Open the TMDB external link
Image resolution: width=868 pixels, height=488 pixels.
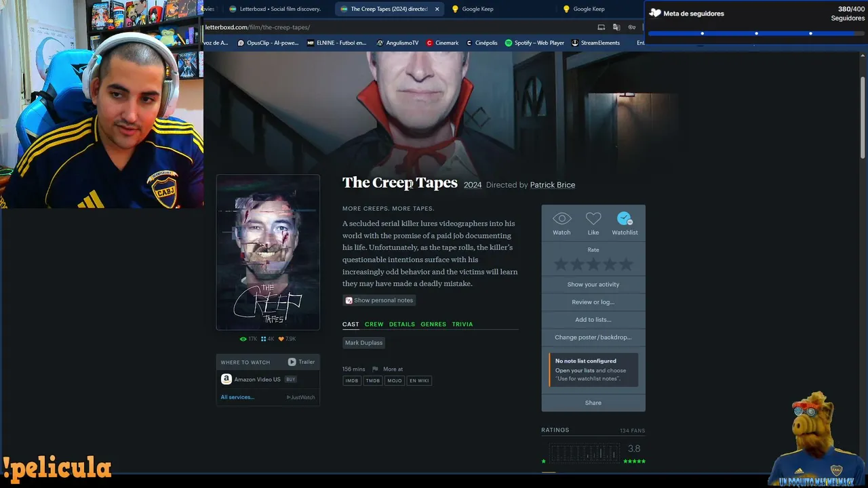(x=373, y=381)
